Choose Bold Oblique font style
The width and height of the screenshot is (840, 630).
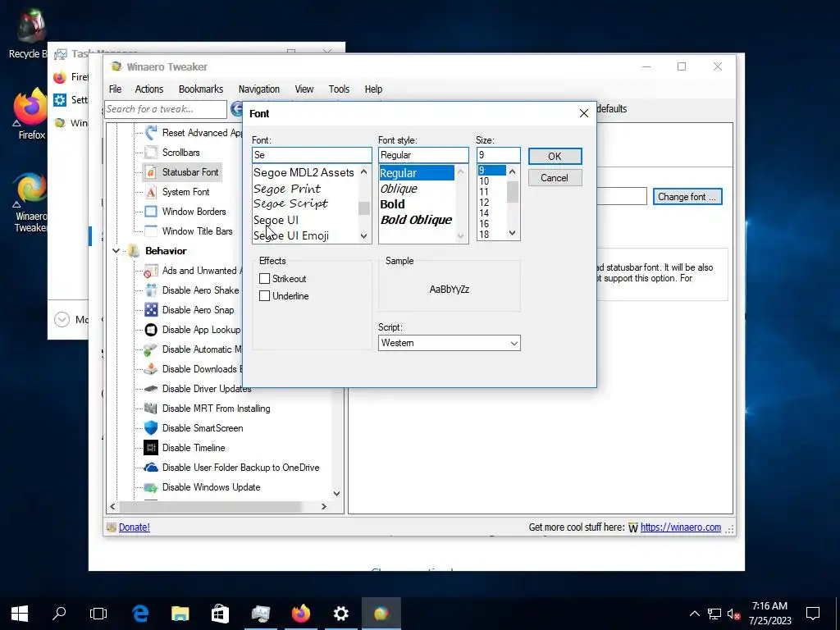(416, 220)
